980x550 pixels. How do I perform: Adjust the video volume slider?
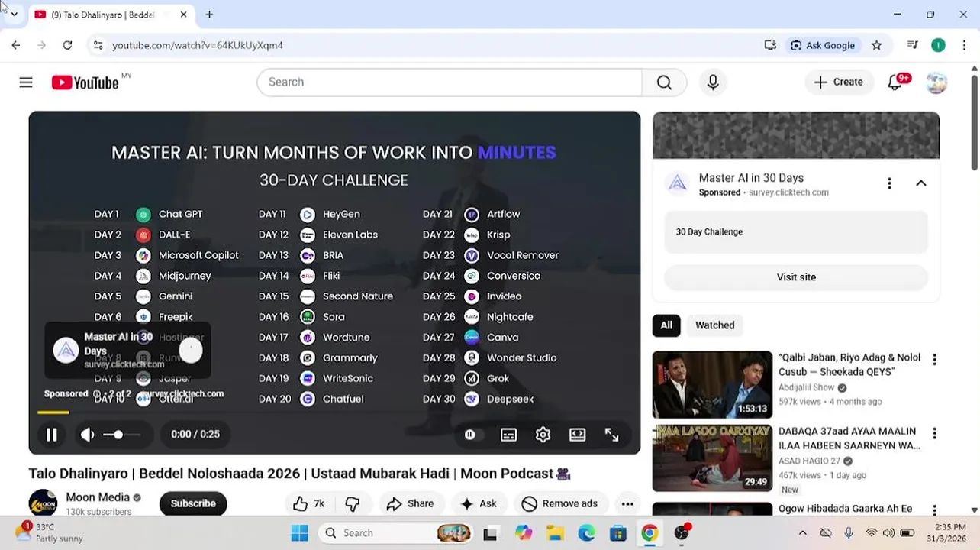coord(121,435)
